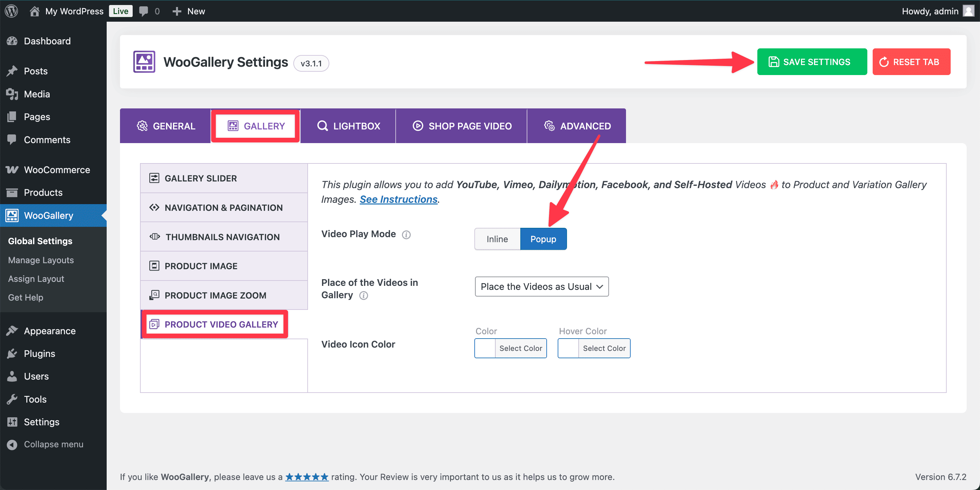
Task: Select the Inline video play mode
Action: coord(497,239)
